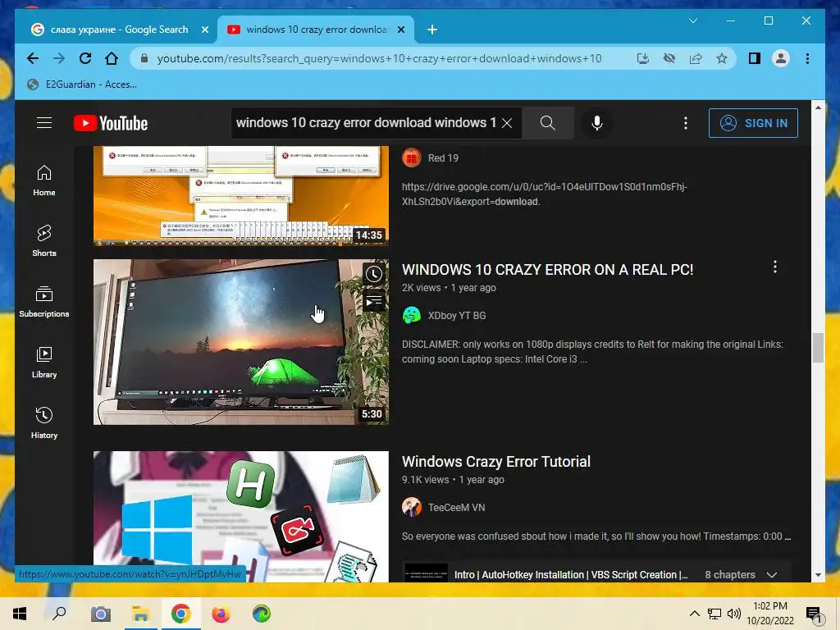
Task: Open Windows Start menu
Action: click(x=20, y=614)
